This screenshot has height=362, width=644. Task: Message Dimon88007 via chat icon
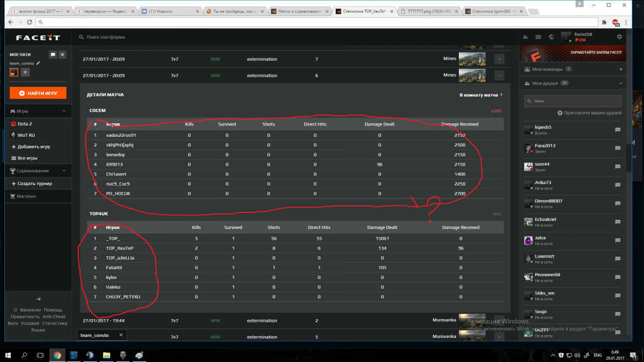pyautogui.click(x=618, y=203)
